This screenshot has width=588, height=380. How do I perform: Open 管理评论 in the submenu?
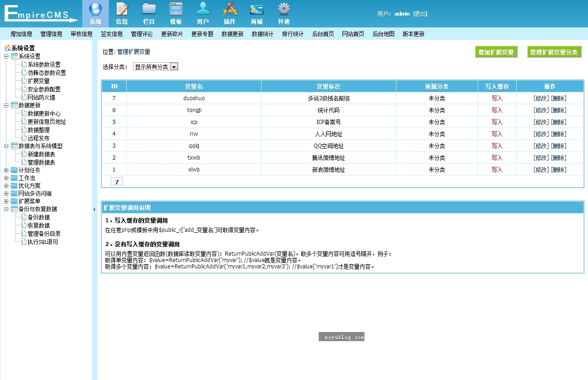(x=142, y=34)
